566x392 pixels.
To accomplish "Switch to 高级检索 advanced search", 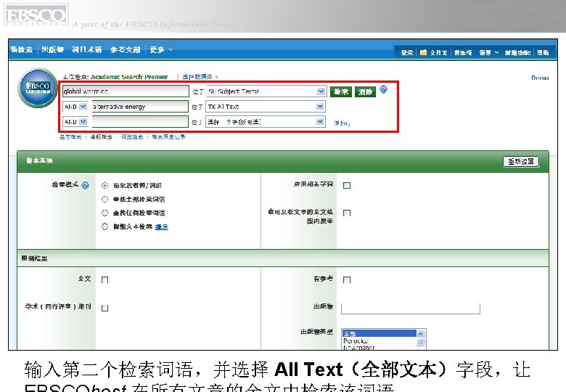I will pos(102,136).
